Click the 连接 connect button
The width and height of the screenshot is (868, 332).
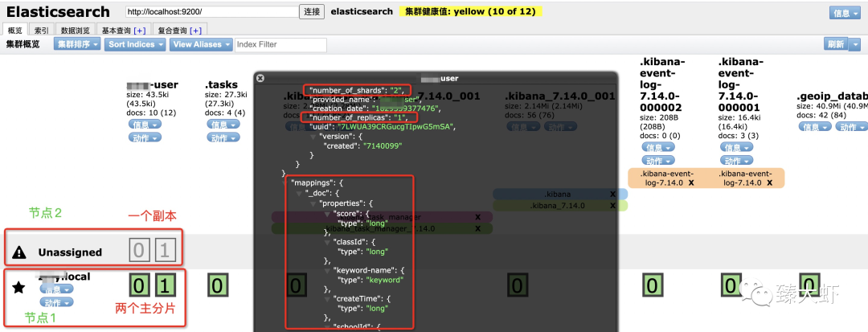(312, 11)
